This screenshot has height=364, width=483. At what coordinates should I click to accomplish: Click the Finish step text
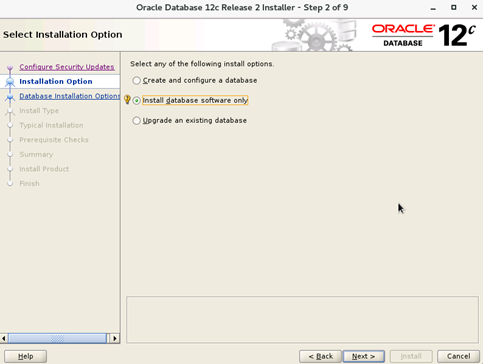[29, 184]
